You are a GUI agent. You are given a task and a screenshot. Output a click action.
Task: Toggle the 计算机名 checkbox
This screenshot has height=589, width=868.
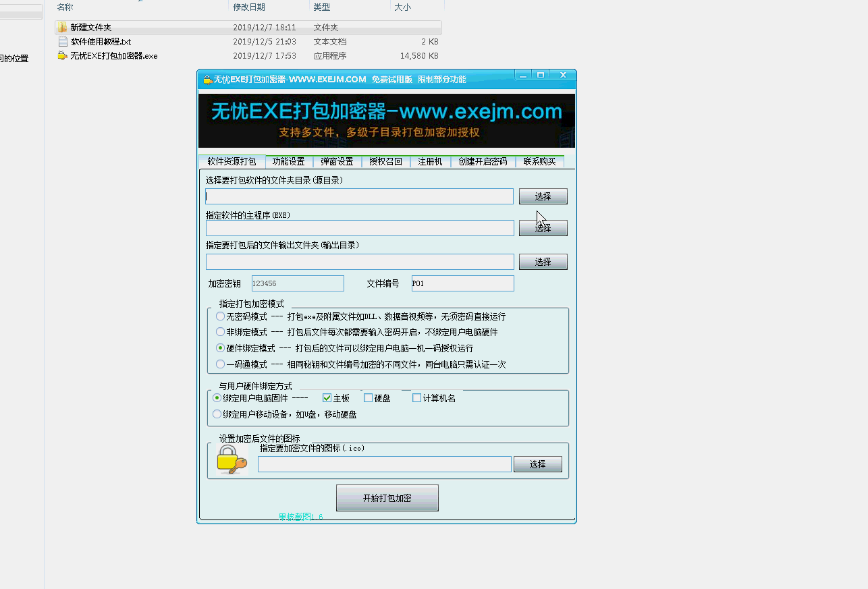(416, 398)
